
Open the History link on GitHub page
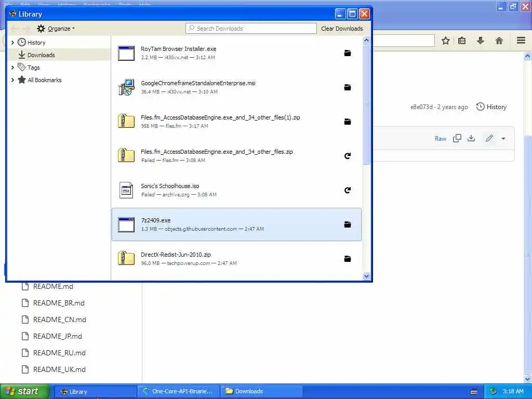pyautogui.click(x=491, y=107)
